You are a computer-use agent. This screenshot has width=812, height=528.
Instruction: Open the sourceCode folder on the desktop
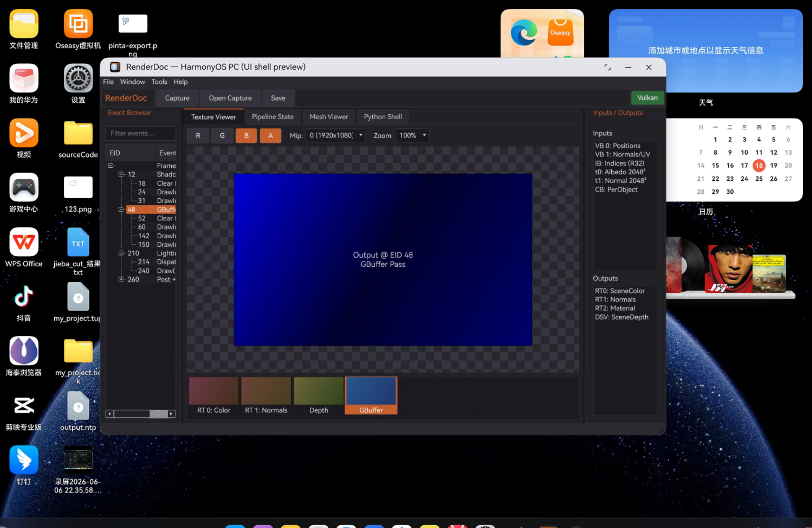pos(78,133)
